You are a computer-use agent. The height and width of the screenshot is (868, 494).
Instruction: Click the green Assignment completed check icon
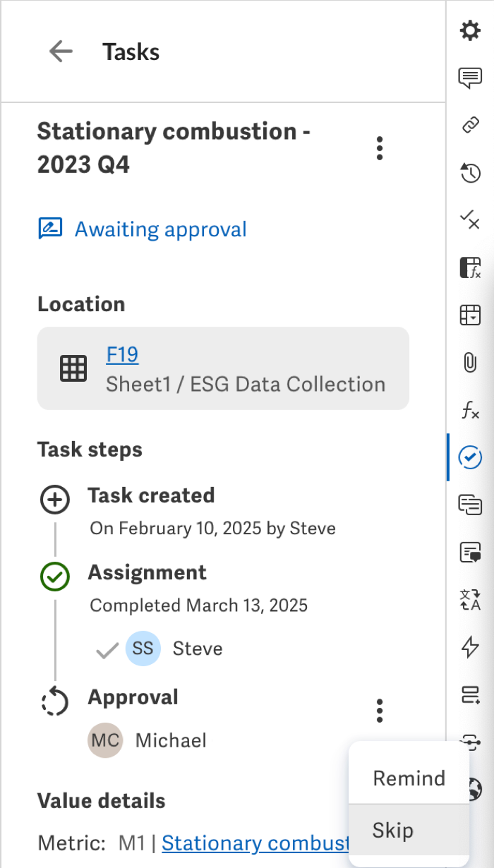pos(55,577)
